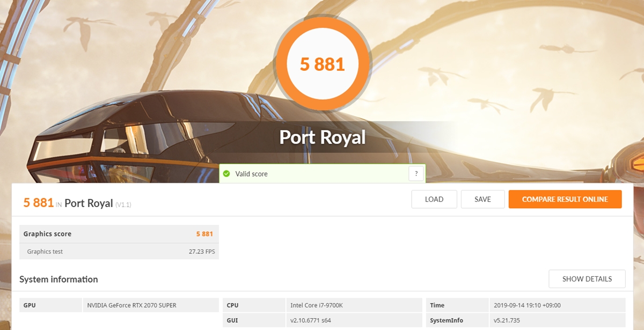
Task: Click the Time label cell
Action: point(457,305)
